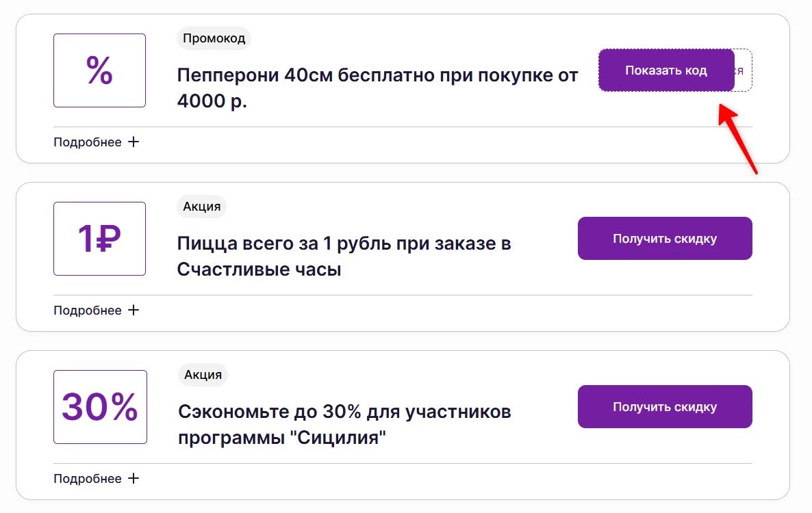This screenshot has width=812, height=513.
Task: Click the % discount icon on the first coupon
Action: pos(99,70)
